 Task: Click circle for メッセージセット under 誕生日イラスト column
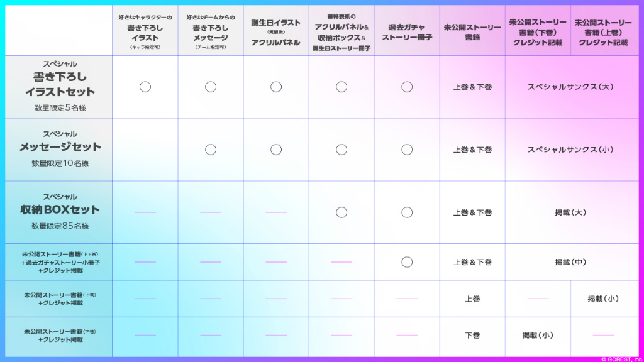(x=276, y=150)
